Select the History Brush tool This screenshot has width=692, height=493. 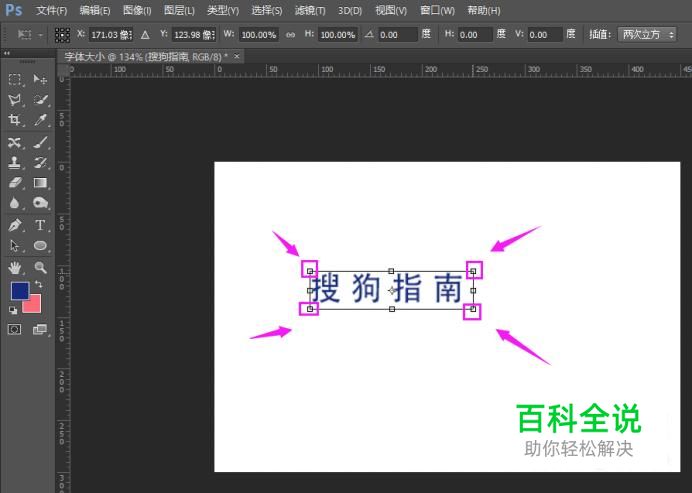(x=40, y=162)
